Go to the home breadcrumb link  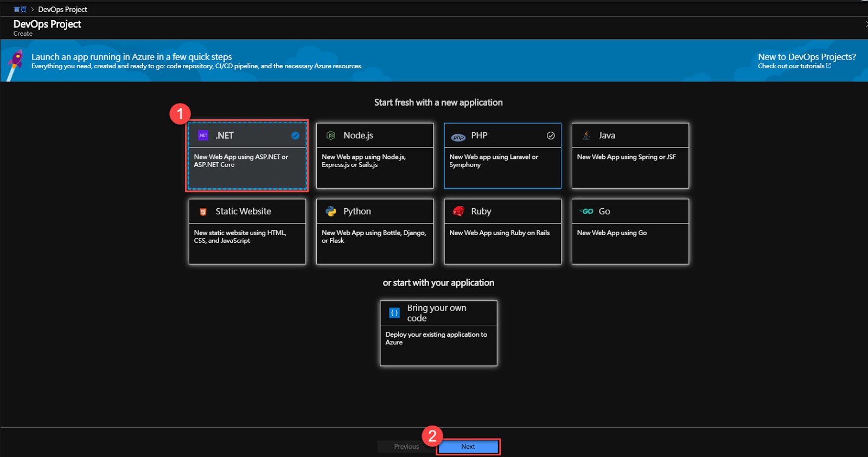(x=20, y=9)
